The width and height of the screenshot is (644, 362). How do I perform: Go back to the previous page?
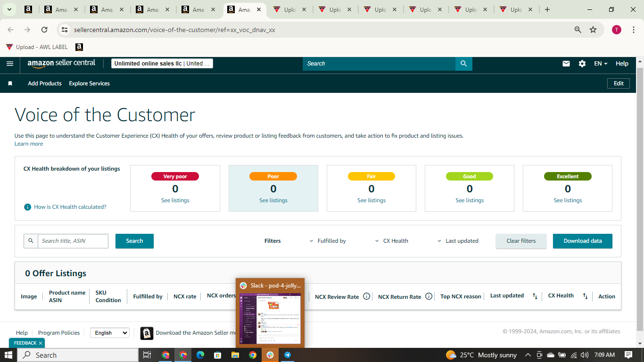click(x=10, y=30)
